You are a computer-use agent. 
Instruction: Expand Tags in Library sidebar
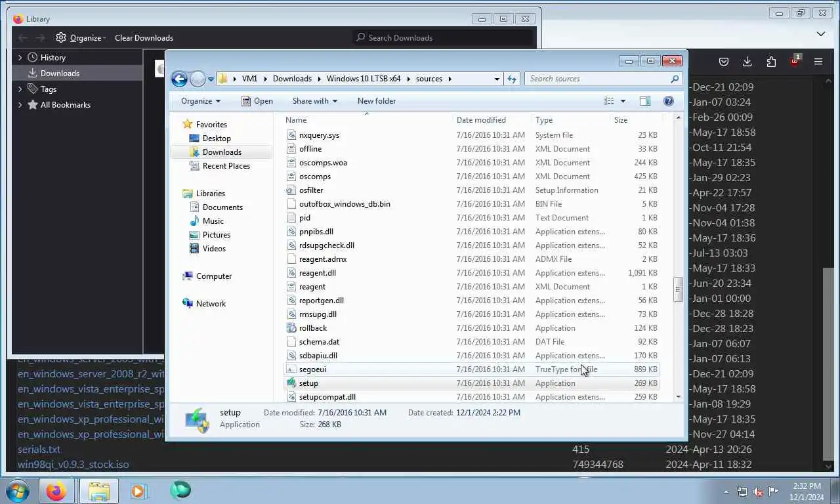pos(20,89)
